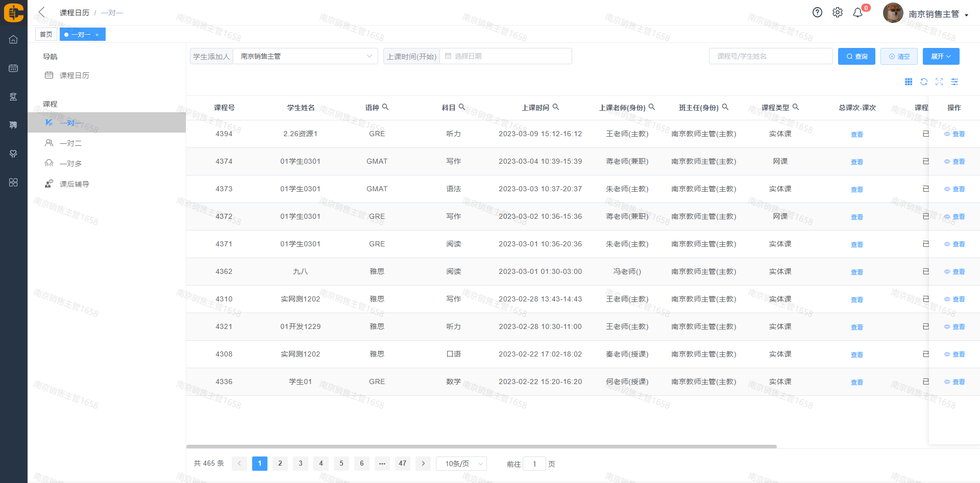This screenshot has width=980, height=483.
Task: Open the notification bell
Action: [858, 13]
